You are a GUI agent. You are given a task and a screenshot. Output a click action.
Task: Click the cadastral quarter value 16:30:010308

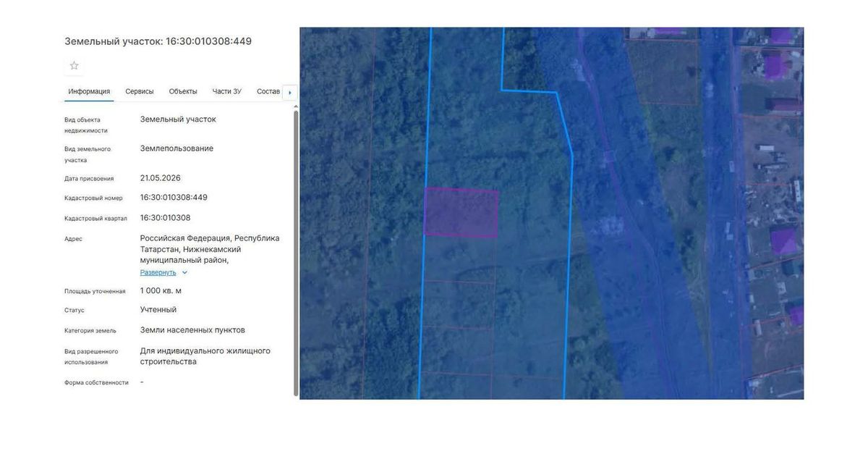click(165, 217)
